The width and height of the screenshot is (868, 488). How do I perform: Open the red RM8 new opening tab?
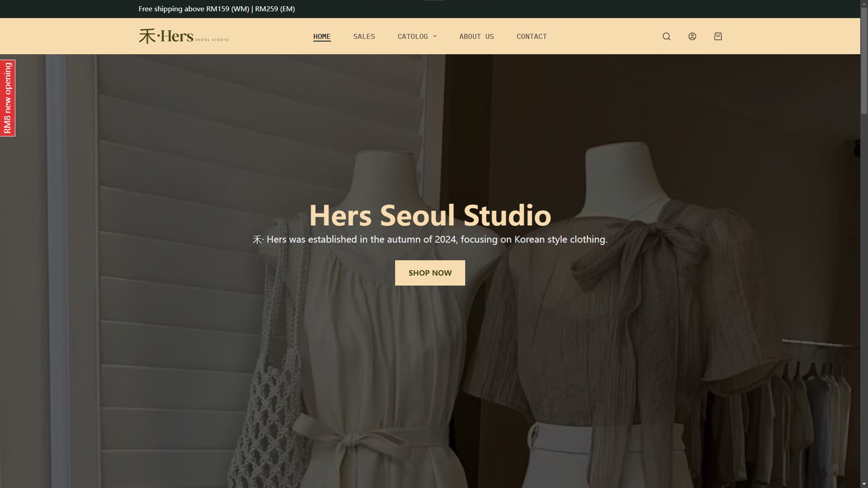point(8,98)
